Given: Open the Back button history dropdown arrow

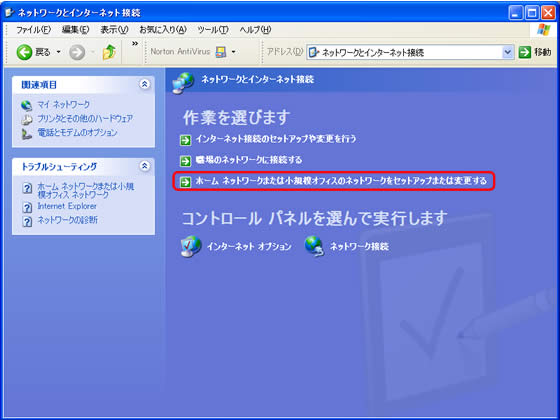Looking at the screenshot, I should pyautogui.click(x=59, y=52).
